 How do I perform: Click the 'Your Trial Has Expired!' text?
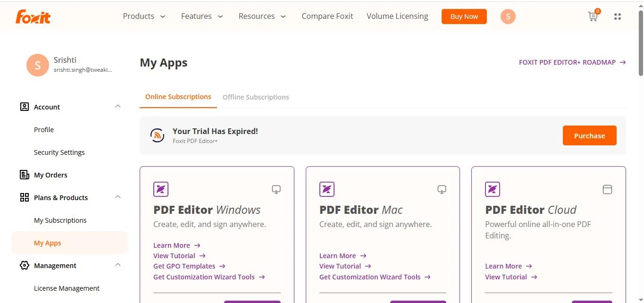[x=215, y=131]
